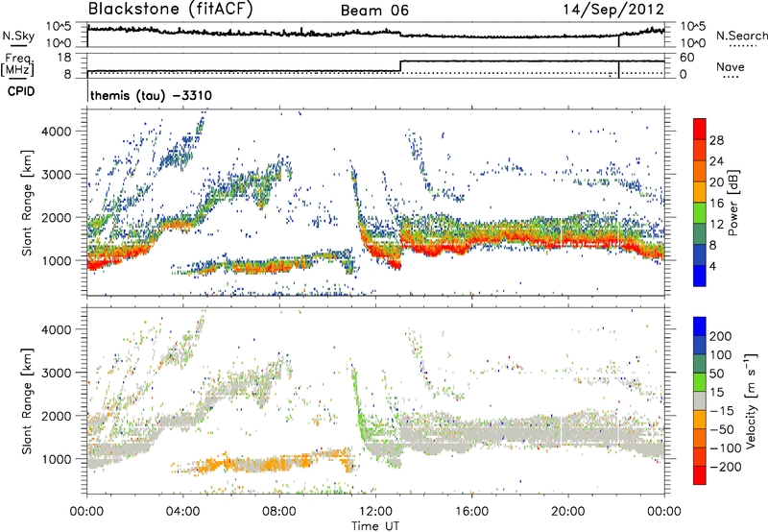Click the 'Power [dB]' colorbar label
This screenshot has height=532, width=768.
[733, 203]
